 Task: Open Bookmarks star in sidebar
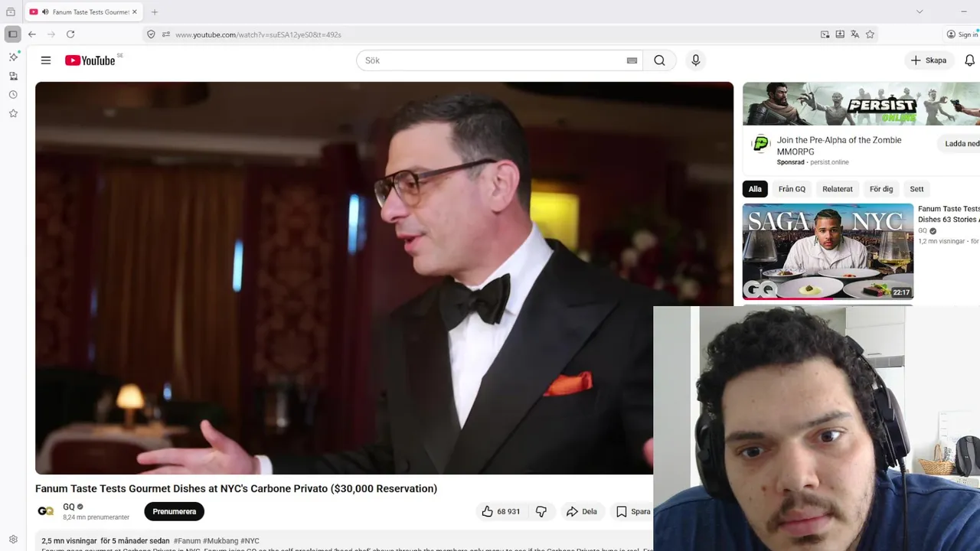(13, 113)
